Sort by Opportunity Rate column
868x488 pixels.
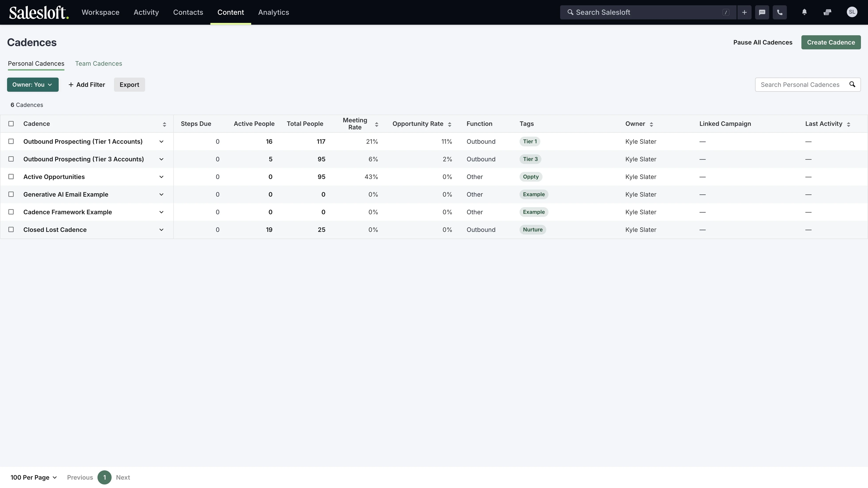[x=449, y=124]
